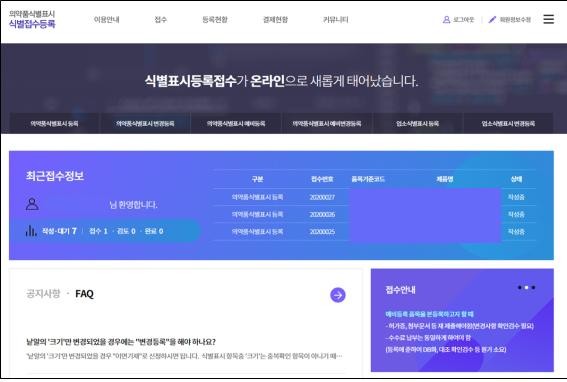Image resolution: width=567 pixels, height=382 pixels.
Task: Click the 로그아웃 user icon
Action: [x=446, y=20]
